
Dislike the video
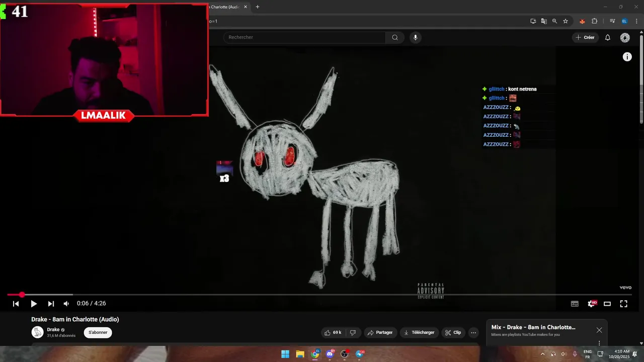click(353, 332)
